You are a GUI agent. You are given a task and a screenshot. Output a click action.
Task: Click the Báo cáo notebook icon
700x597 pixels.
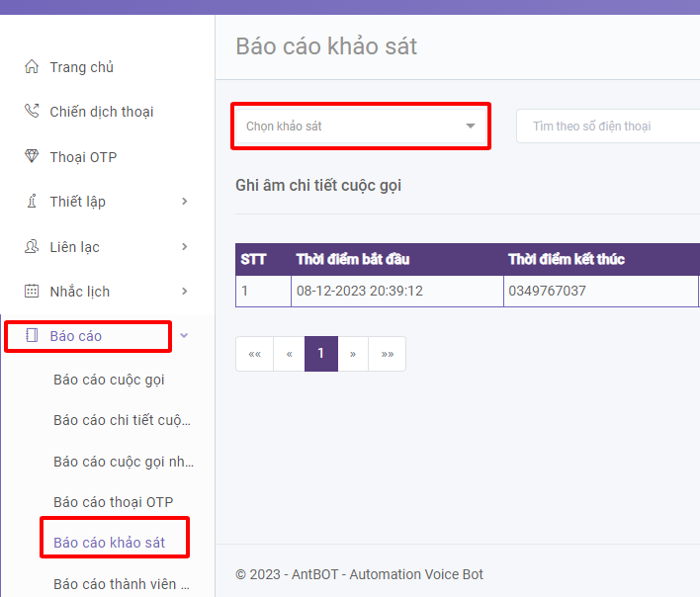coord(32,335)
